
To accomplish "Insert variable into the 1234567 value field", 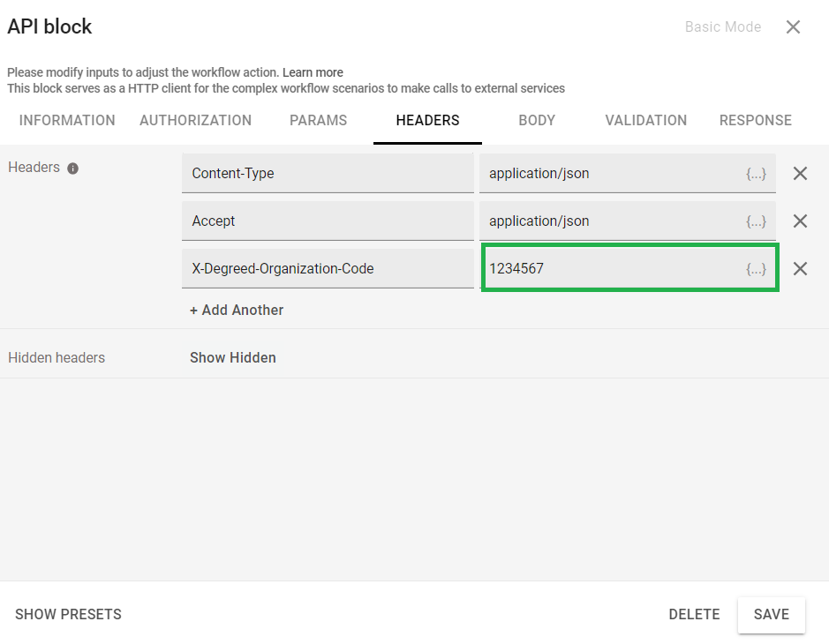I will (x=756, y=269).
